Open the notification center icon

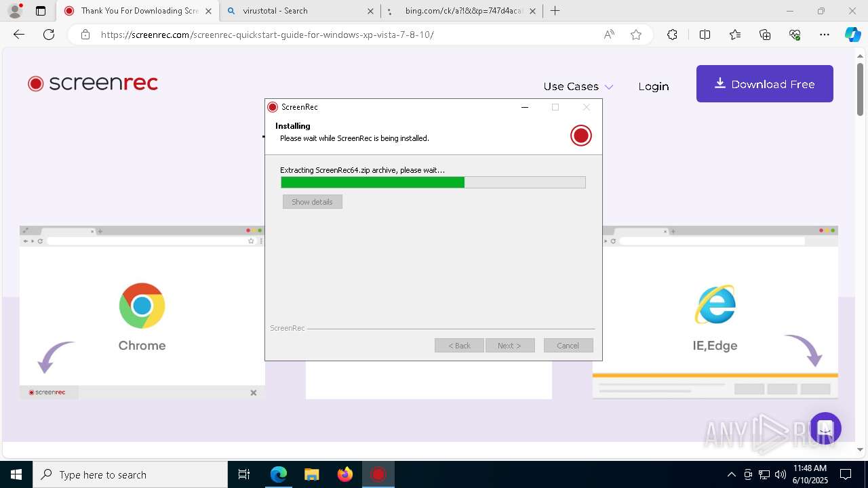coord(846,474)
